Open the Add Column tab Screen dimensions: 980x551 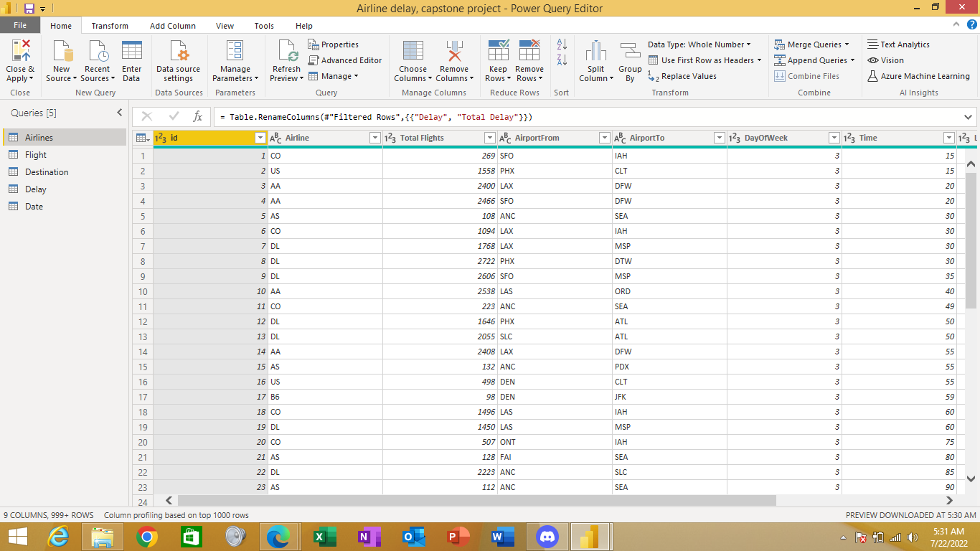click(172, 25)
